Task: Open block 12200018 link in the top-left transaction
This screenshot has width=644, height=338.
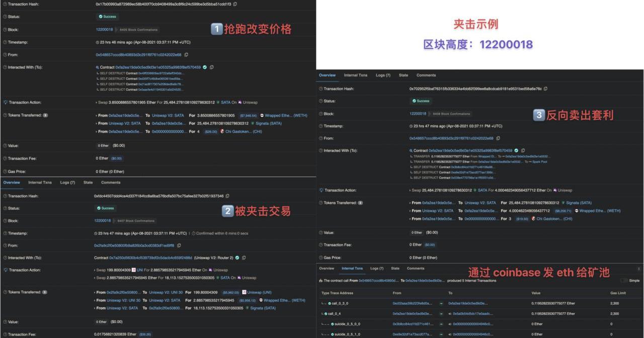Action: coord(104,30)
